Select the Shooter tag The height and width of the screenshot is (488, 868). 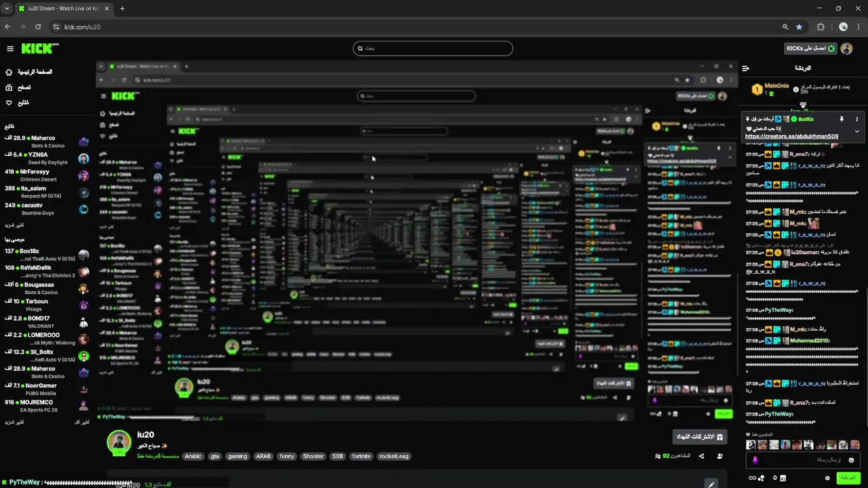point(313,456)
